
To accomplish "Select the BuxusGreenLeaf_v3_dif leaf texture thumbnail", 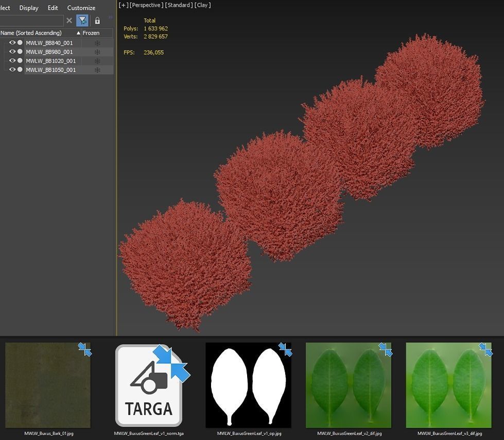I will [x=449, y=385].
